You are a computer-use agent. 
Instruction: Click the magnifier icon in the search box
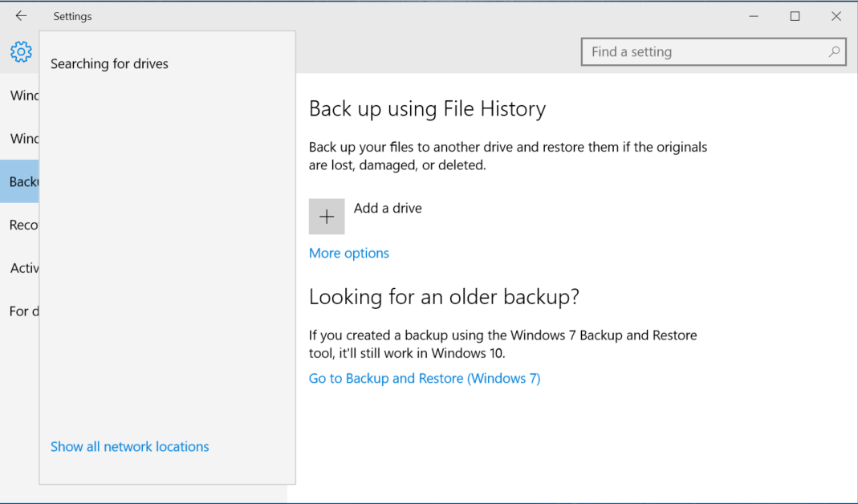click(x=836, y=51)
